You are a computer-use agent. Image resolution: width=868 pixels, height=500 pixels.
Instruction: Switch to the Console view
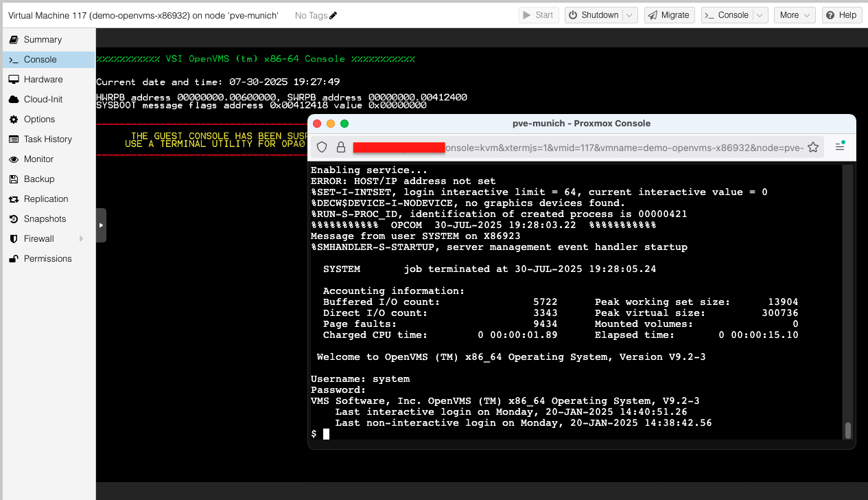40,58
